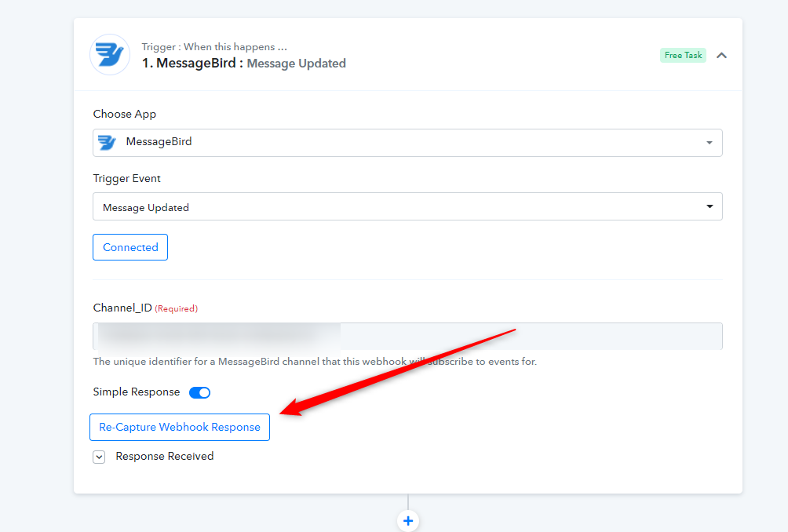This screenshot has height=532, width=788.
Task: Collapse the trigger step with chevron-up arrow
Action: (x=721, y=55)
